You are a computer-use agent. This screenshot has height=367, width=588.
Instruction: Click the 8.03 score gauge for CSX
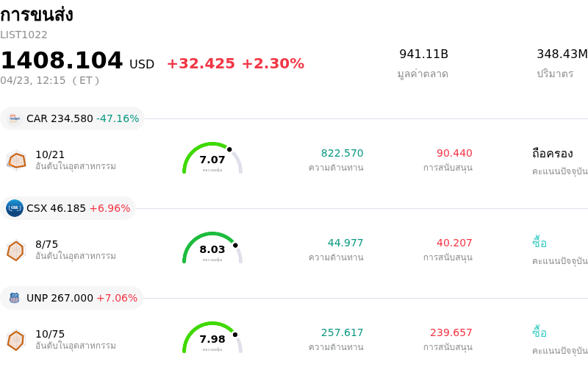[212, 249]
